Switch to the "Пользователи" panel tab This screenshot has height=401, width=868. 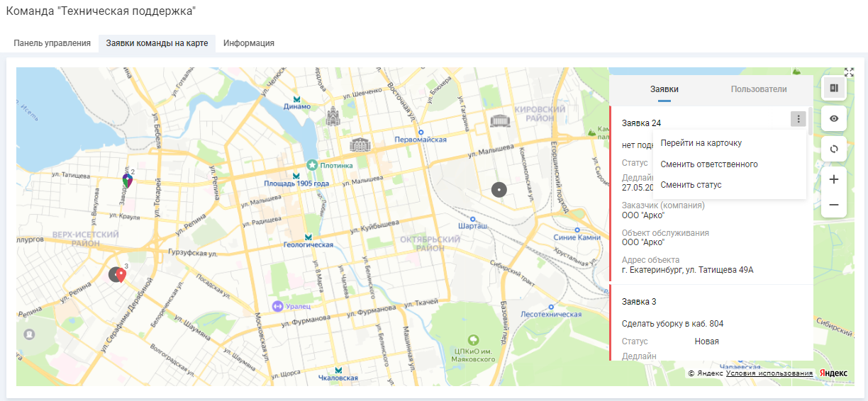point(758,89)
